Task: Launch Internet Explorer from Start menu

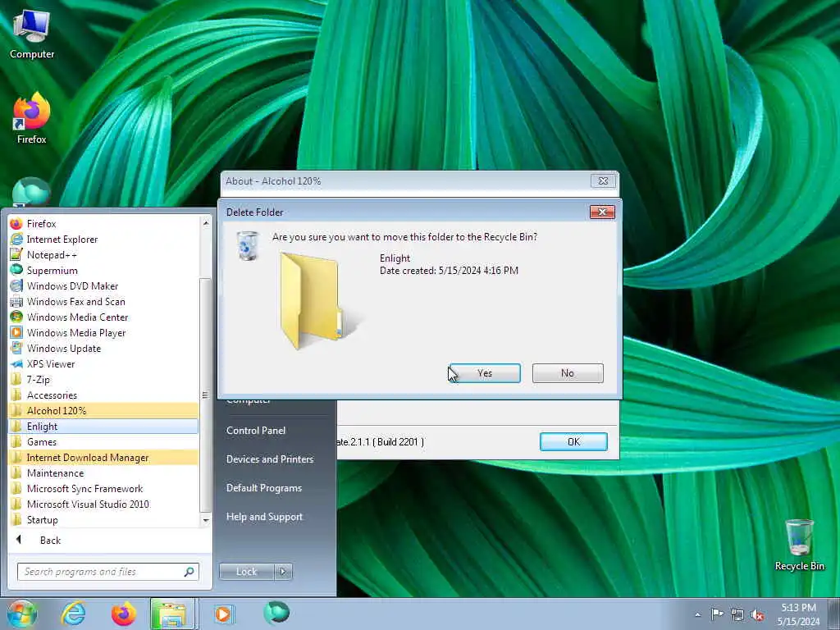Action: (x=104, y=240)
